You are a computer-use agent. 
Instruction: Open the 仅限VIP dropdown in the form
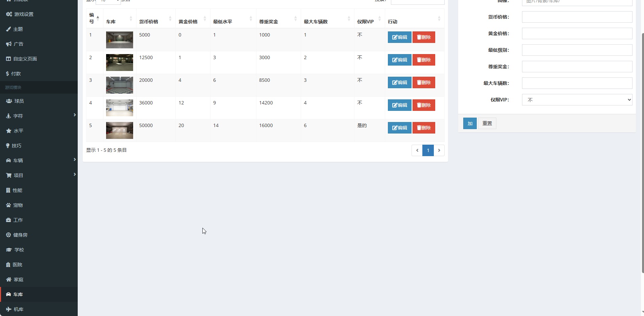pos(577,100)
